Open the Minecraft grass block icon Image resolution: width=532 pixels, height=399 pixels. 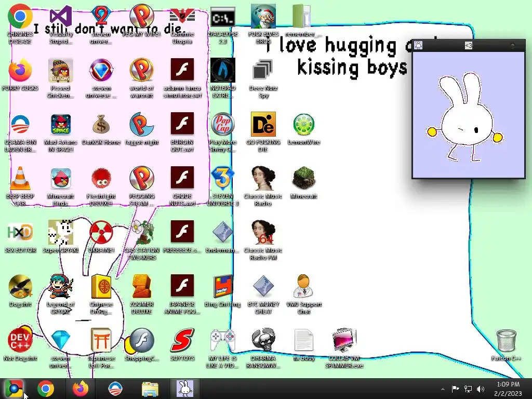[x=303, y=179]
